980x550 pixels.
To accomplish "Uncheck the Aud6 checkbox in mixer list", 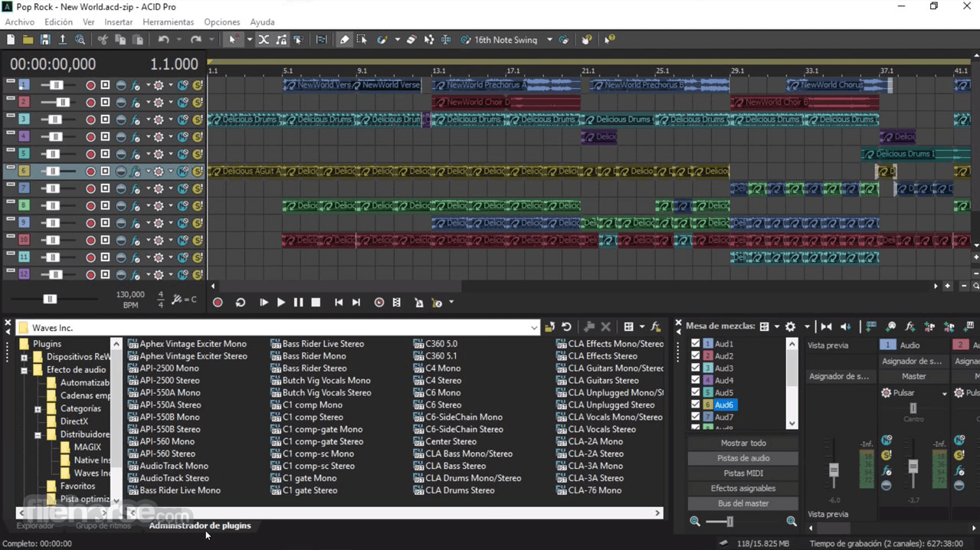I will pos(696,405).
